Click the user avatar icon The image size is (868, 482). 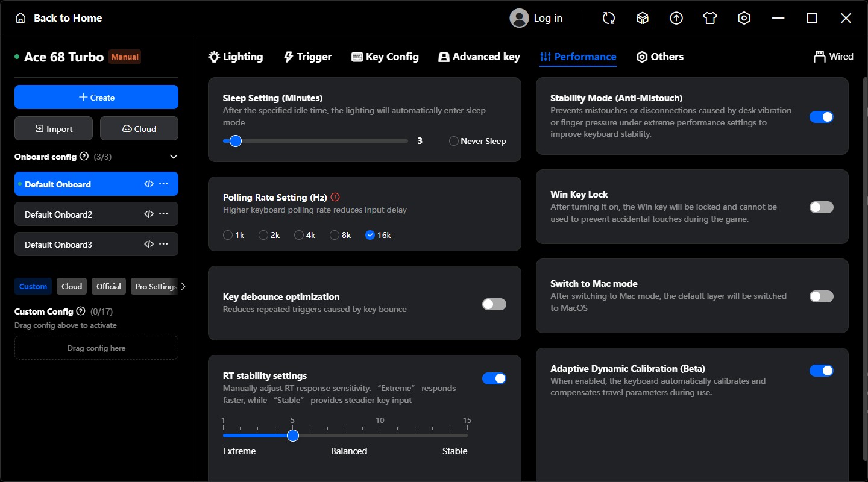(x=519, y=18)
